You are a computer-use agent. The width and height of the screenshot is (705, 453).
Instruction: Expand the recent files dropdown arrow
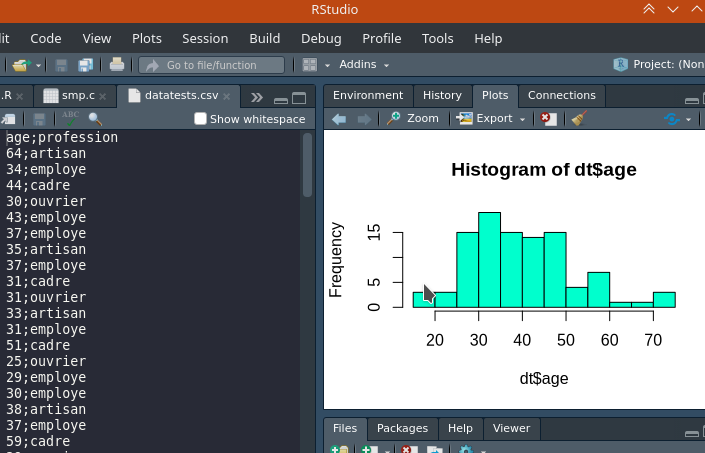click(39, 66)
